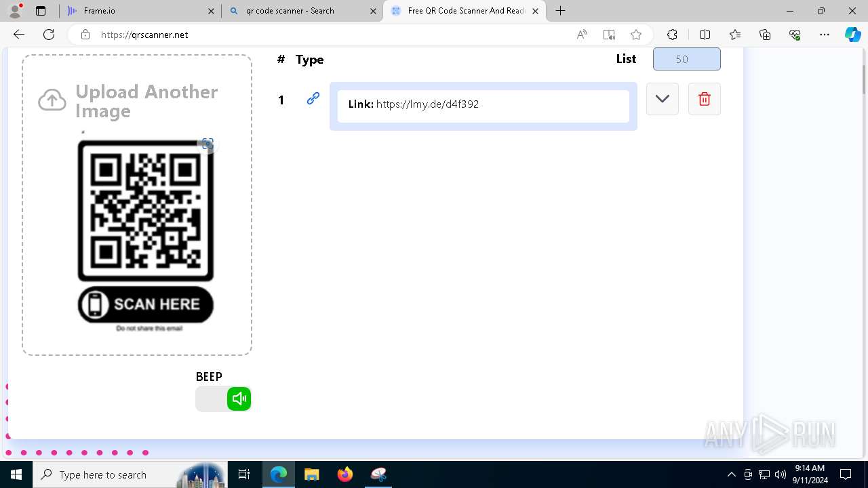Close the Free QR Code Scanner tab

point(536,11)
